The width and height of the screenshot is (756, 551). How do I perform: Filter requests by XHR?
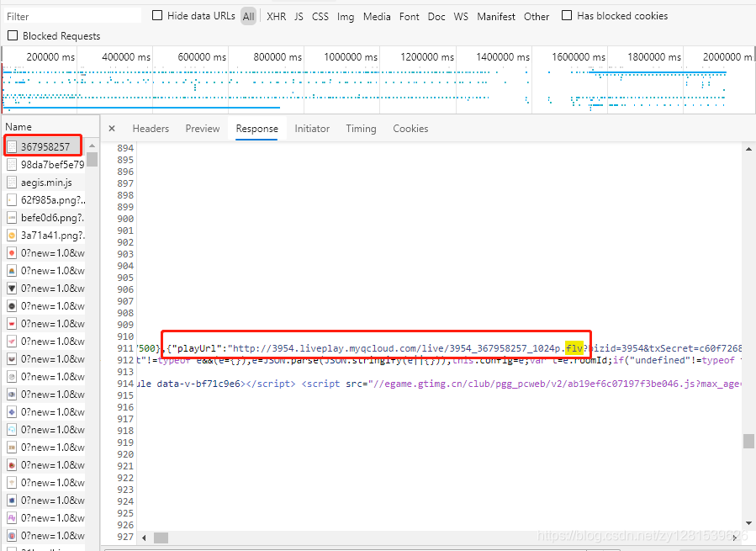pyautogui.click(x=277, y=17)
